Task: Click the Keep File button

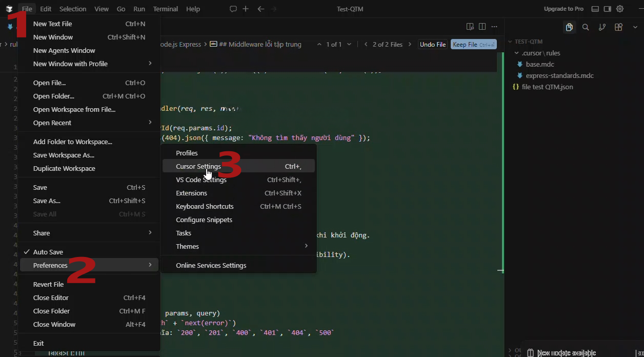Action: pyautogui.click(x=474, y=45)
